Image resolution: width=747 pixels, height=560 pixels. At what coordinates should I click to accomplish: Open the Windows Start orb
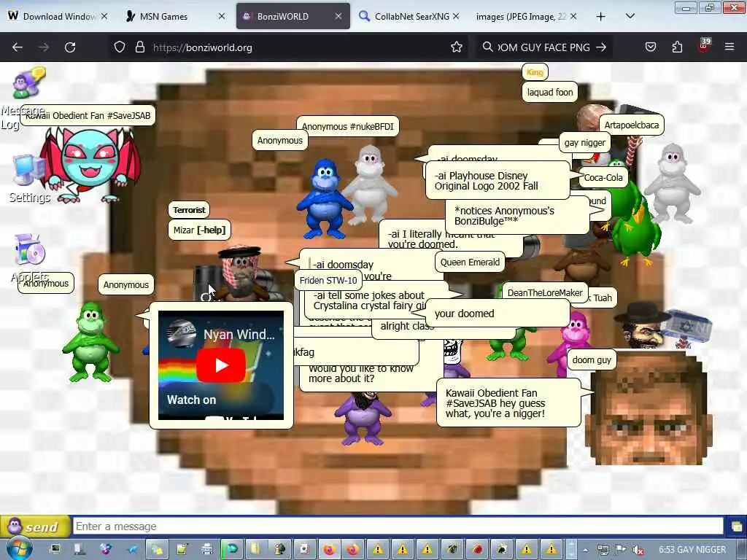coord(19,548)
